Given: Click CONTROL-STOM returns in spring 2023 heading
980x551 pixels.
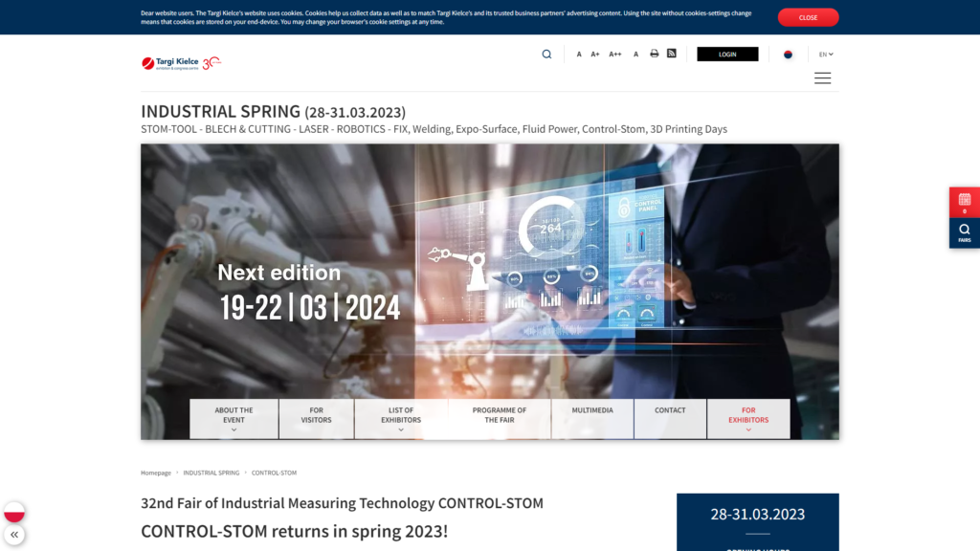Looking at the screenshot, I should [295, 531].
